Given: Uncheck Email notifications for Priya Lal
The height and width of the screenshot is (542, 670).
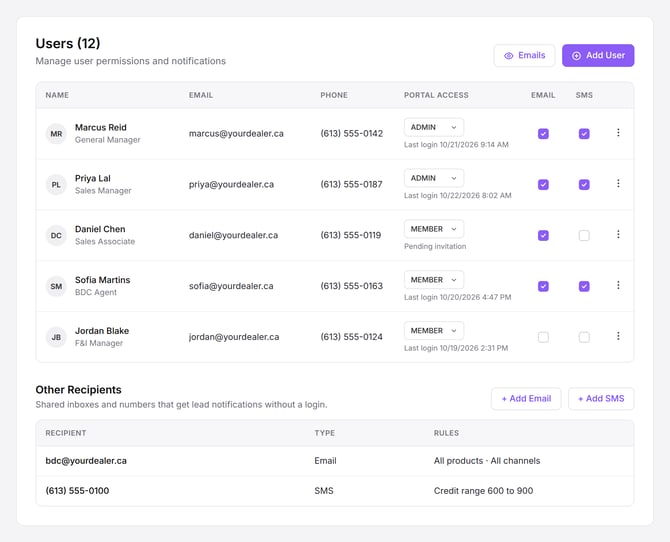Looking at the screenshot, I should (543, 185).
